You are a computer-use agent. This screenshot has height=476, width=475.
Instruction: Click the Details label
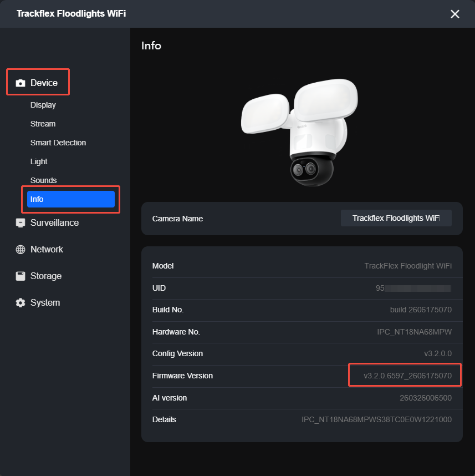click(164, 420)
